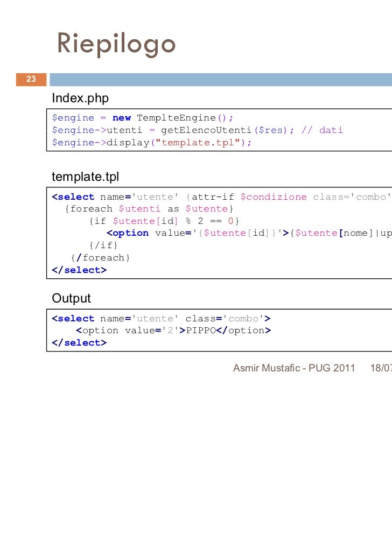Click the footer 'Asmir Mustafic - PUG 2011'
Screen dimensions: 392x555
tap(294, 368)
